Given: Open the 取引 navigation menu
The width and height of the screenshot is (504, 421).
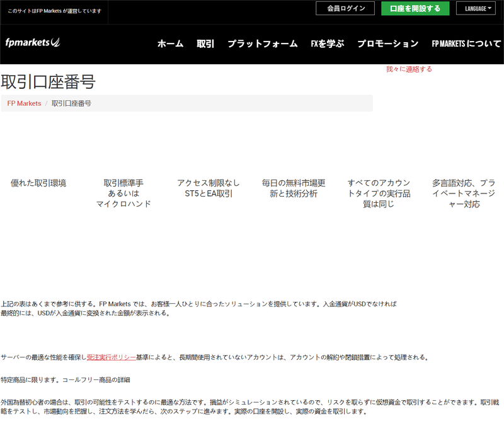Looking at the screenshot, I should click(x=205, y=43).
